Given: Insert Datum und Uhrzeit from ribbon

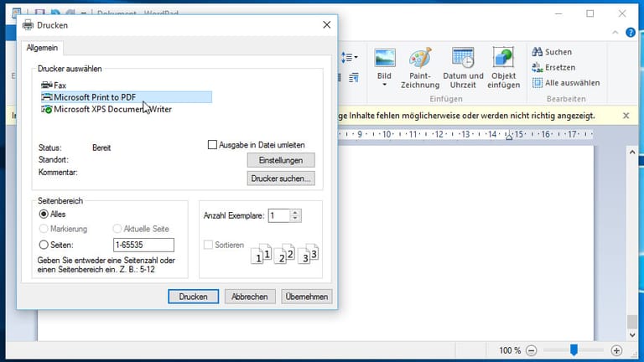Looking at the screenshot, I should [x=463, y=68].
